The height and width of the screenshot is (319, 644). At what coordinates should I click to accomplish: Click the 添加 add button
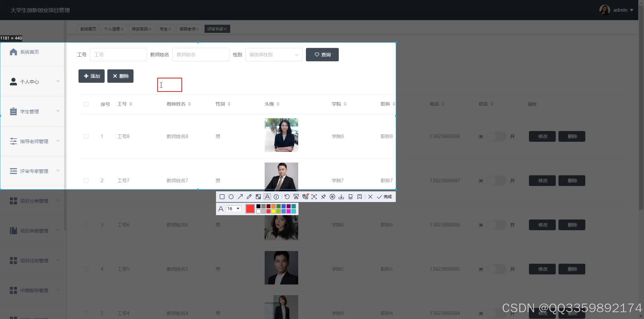pos(92,76)
